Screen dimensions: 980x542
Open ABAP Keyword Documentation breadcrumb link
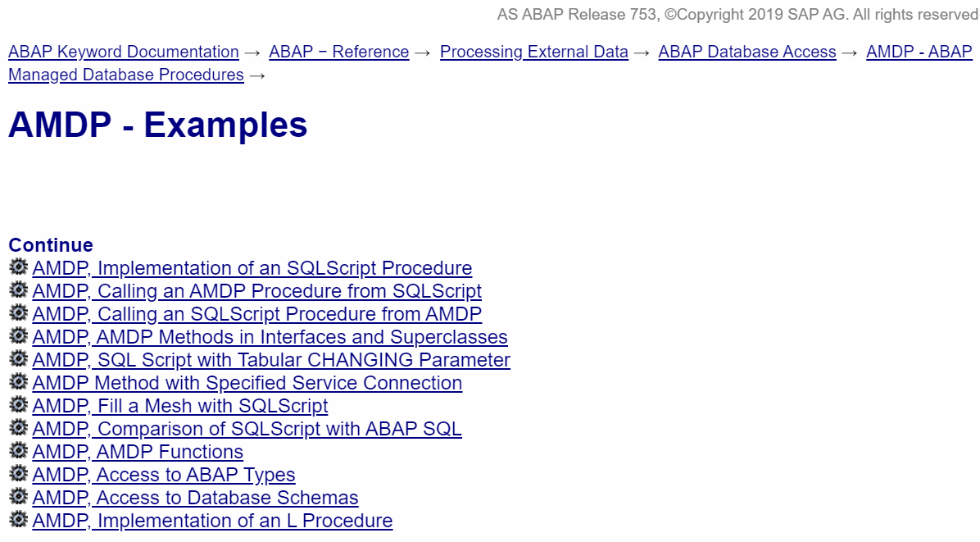click(x=124, y=52)
